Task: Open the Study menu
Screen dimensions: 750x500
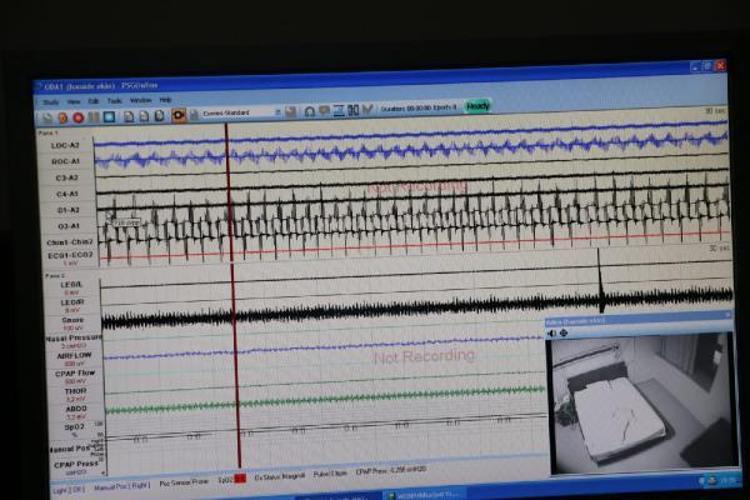Action: [x=51, y=101]
